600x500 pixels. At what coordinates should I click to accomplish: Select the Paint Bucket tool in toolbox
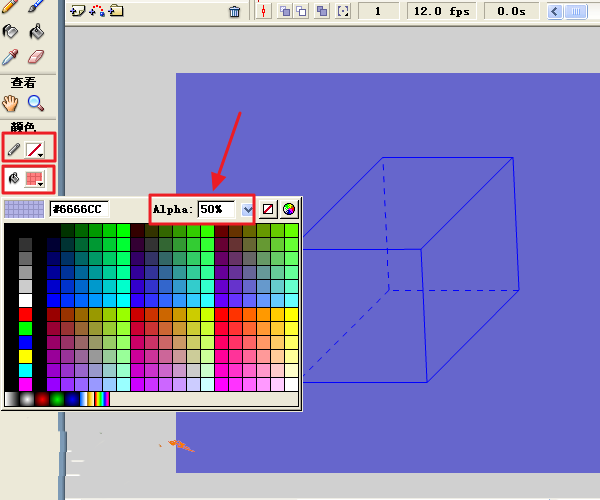tap(36, 31)
